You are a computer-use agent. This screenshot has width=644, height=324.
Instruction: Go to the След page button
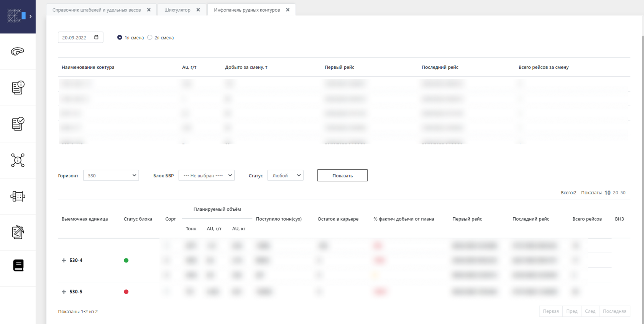coord(590,311)
